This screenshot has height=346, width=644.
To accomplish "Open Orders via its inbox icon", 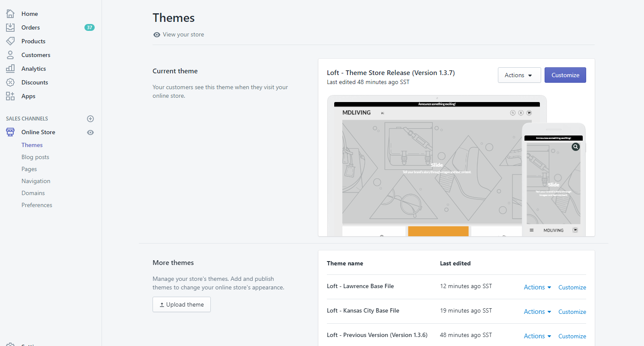I will (10, 27).
